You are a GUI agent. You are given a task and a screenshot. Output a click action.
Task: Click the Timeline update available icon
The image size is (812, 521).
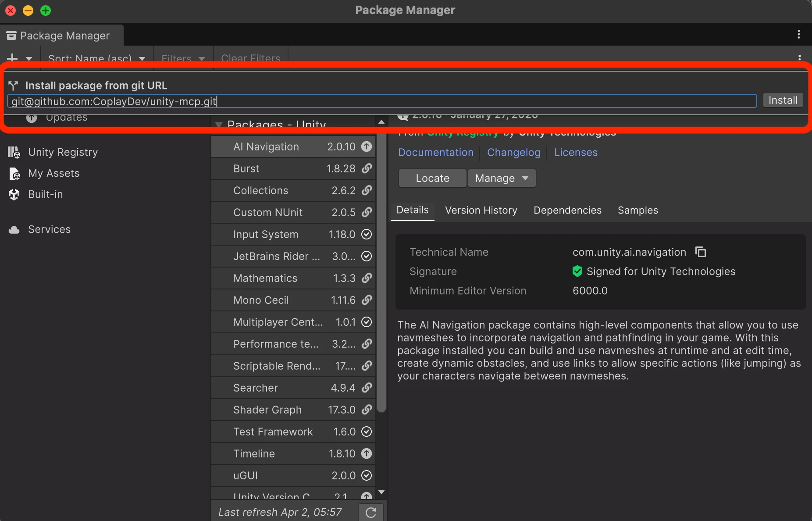[x=367, y=453]
